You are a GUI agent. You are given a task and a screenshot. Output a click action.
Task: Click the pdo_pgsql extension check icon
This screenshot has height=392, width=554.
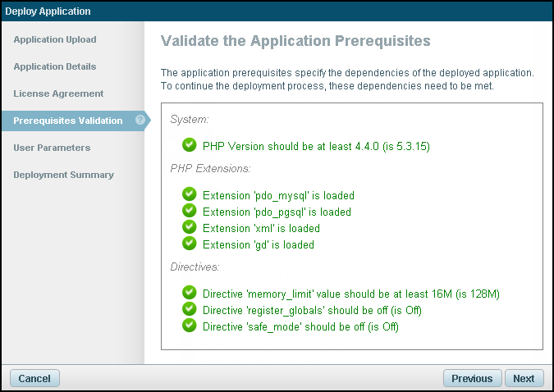click(x=190, y=212)
